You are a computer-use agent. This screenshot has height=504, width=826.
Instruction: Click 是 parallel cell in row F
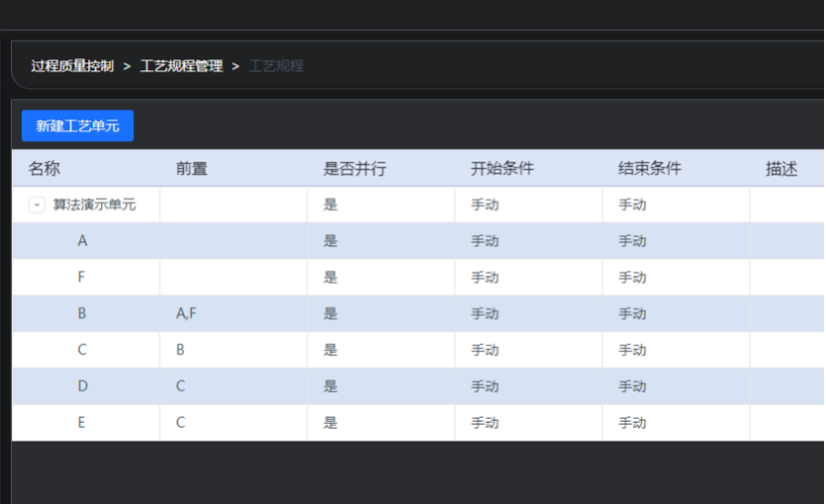coord(331,277)
